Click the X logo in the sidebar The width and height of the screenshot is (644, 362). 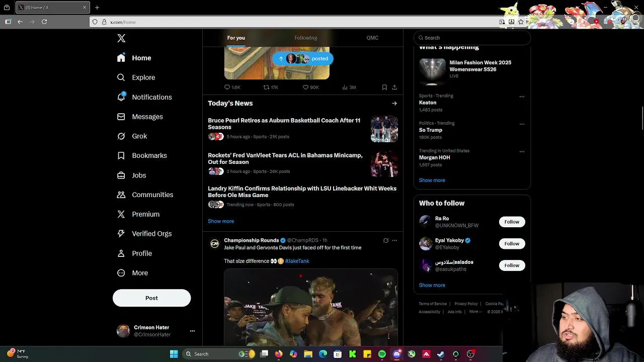pos(121,38)
